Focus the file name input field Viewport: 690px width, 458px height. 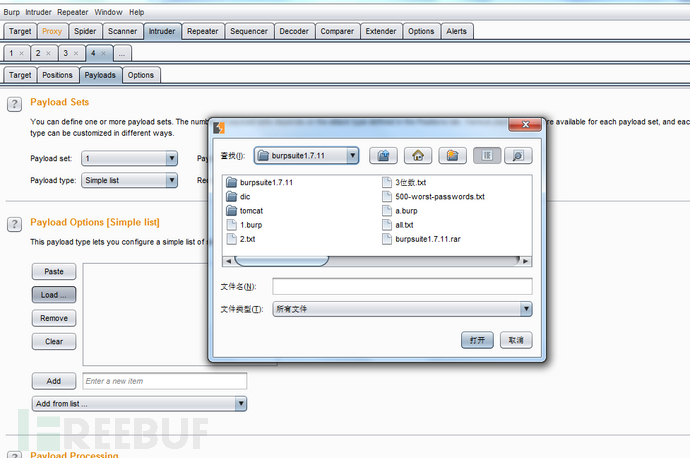point(402,286)
